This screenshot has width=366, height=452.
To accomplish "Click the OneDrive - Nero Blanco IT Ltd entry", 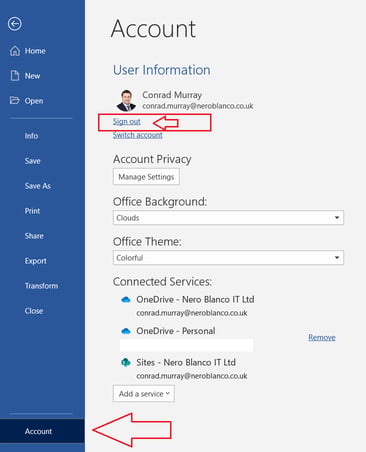I will coord(195,299).
